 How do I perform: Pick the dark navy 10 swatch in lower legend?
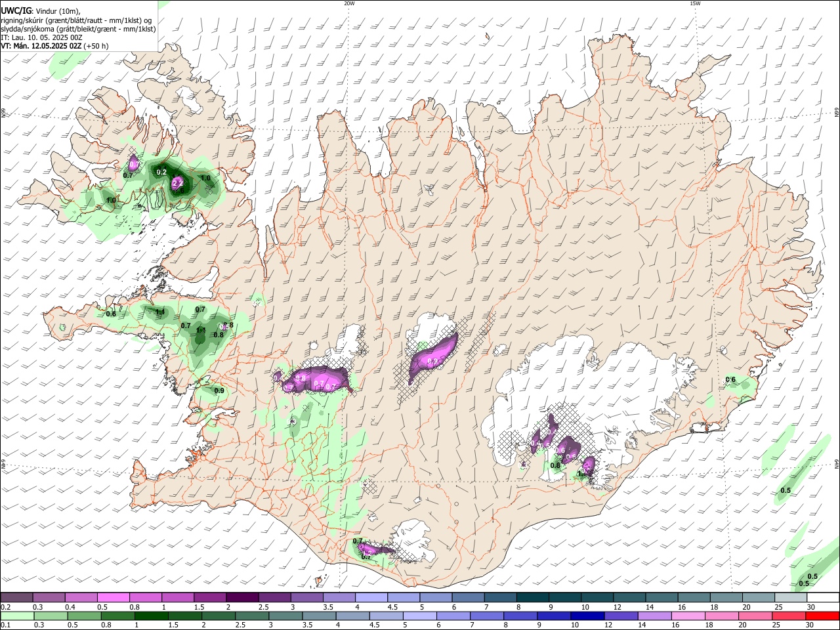coord(586,616)
